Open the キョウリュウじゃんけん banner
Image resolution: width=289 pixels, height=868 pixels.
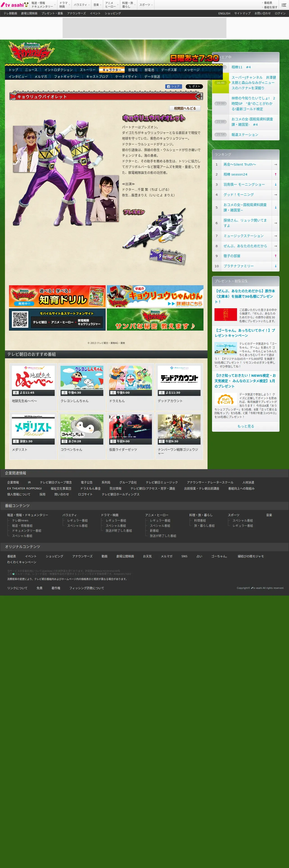pyautogui.click(x=155, y=296)
